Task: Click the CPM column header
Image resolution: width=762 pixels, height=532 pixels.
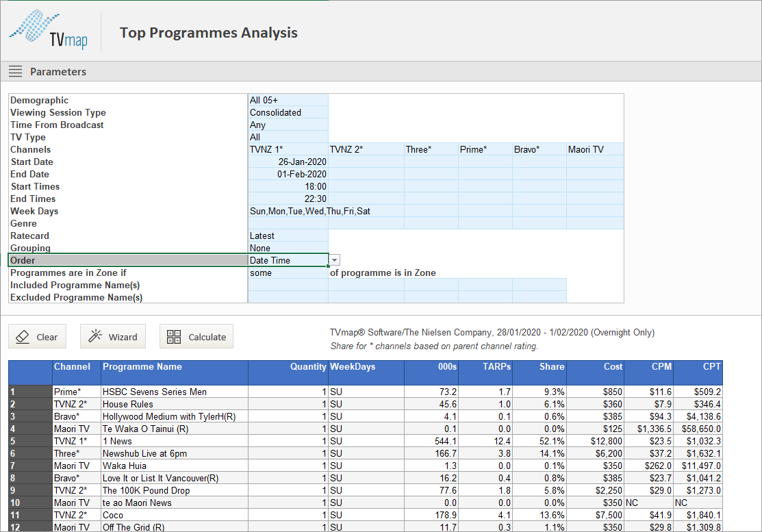Action: [649, 372]
